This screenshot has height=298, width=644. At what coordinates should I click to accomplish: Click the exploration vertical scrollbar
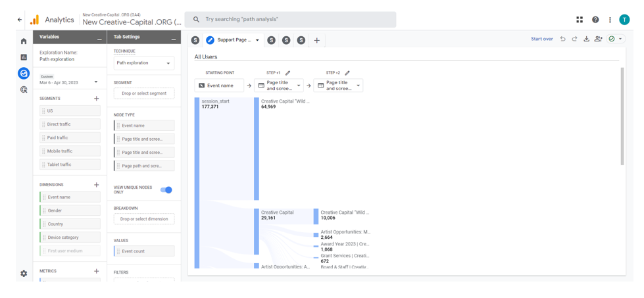(622, 116)
